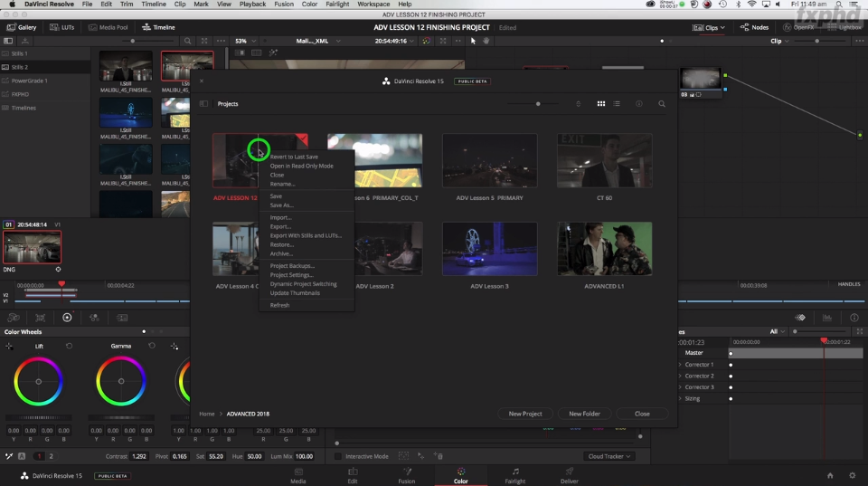Open the Cloud Tracker dropdown

click(x=609, y=456)
